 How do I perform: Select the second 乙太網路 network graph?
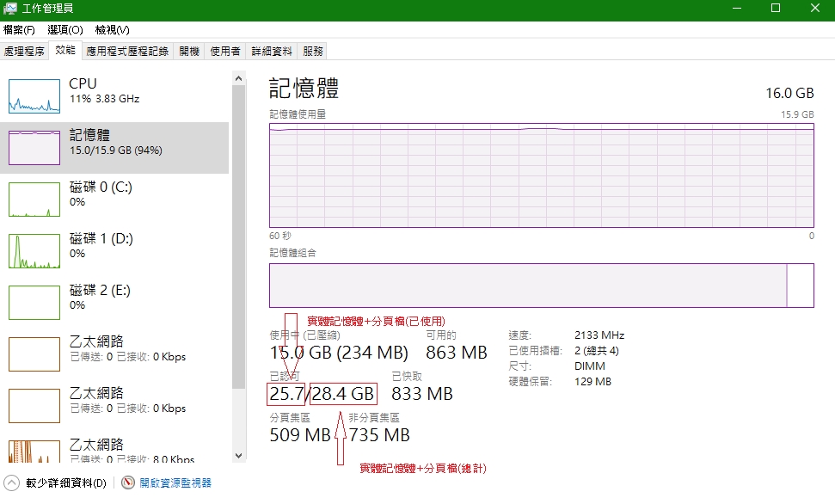point(34,406)
